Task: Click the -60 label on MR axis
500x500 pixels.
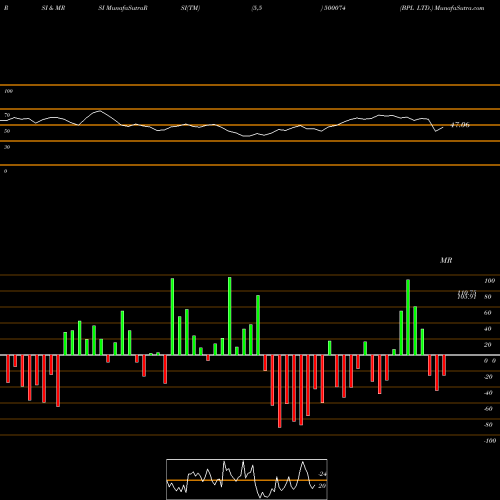Action: (x=488, y=409)
